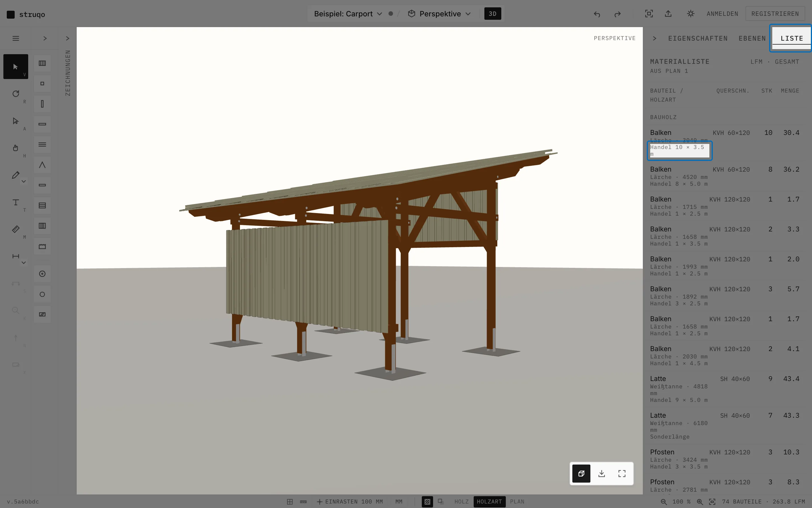Toggle the 3D mode button
812x508 pixels.
point(493,14)
